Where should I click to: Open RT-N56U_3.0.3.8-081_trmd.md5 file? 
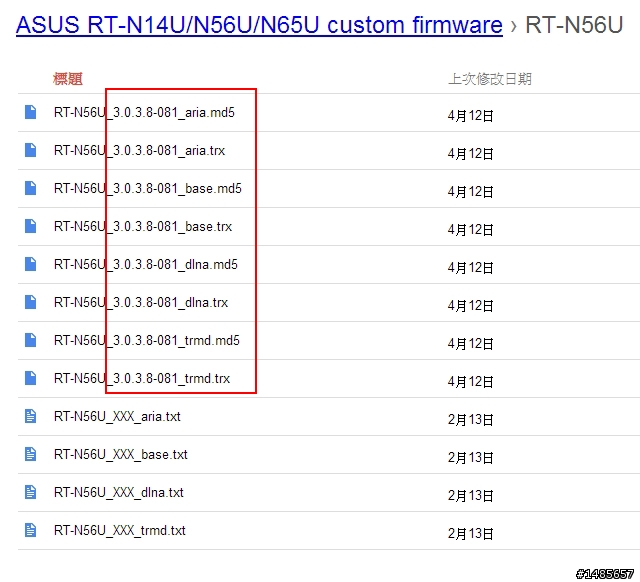(x=147, y=340)
